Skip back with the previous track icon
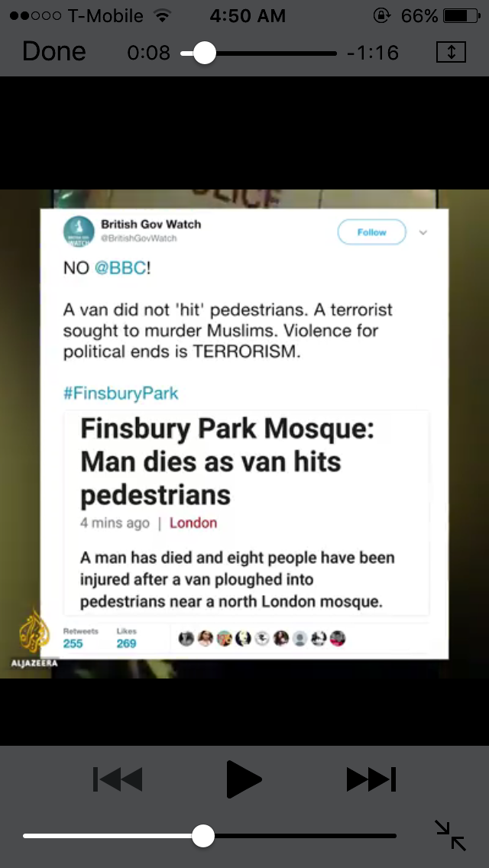This screenshot has height=868, width=489. tap(118, 779)
